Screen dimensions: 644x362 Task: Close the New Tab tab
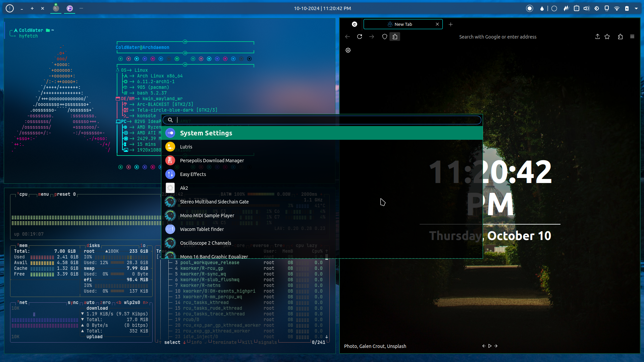[x=437, y=24]
